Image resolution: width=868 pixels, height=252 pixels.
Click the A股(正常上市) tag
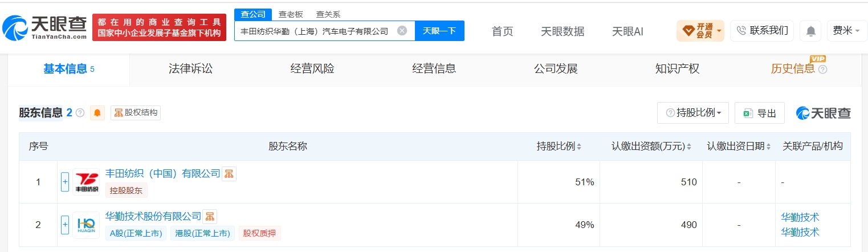point(136,233)
